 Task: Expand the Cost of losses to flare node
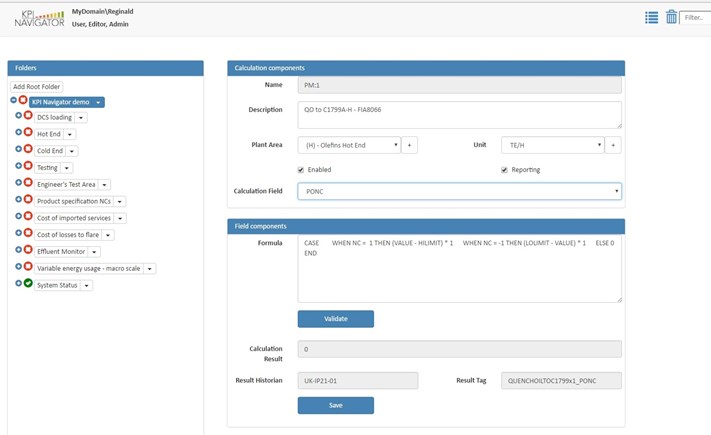pyautogui.click(x=19, y=233)
